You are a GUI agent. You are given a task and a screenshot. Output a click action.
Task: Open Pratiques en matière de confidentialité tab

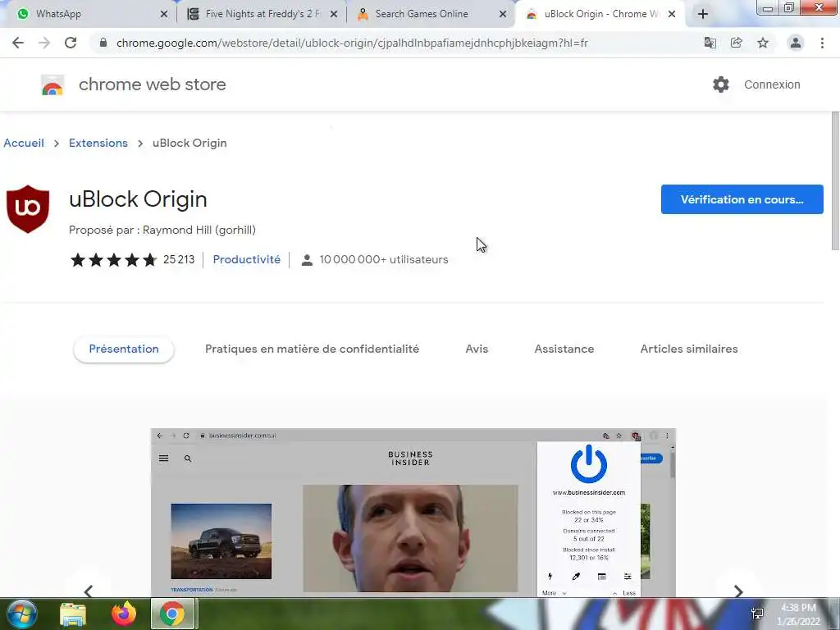312,349
